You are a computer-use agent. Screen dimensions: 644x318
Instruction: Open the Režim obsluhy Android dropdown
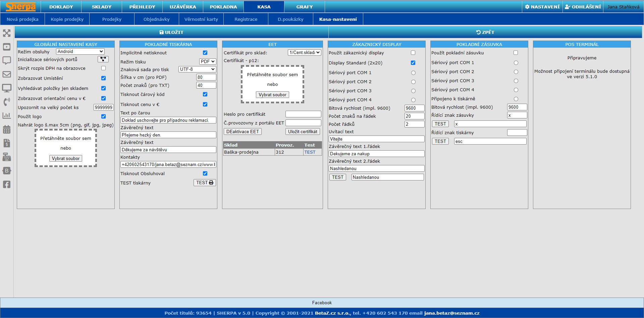pyautogui.click(x=80, y=51)
